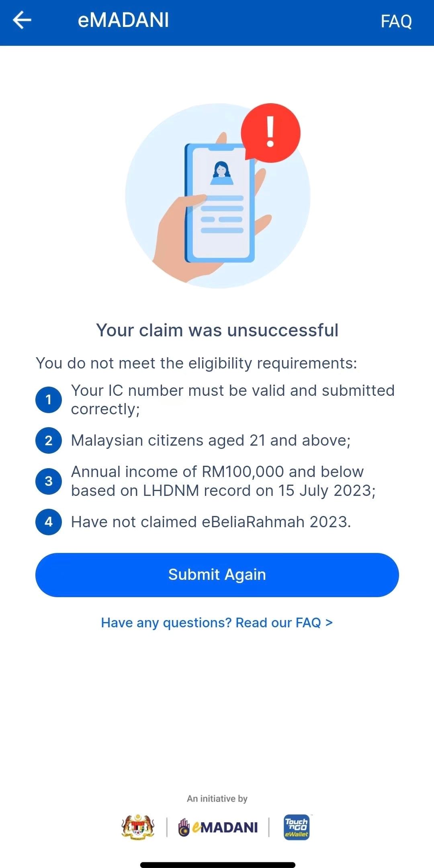This screenshot has height=868, width=434.
Task: Tap the eMADANI header title
Action: (123, 20)
